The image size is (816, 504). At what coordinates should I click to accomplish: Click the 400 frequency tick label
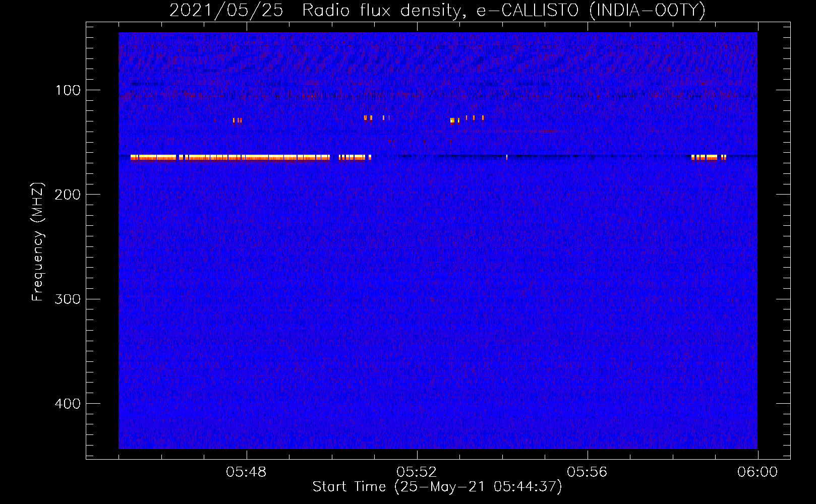point(68,404)
